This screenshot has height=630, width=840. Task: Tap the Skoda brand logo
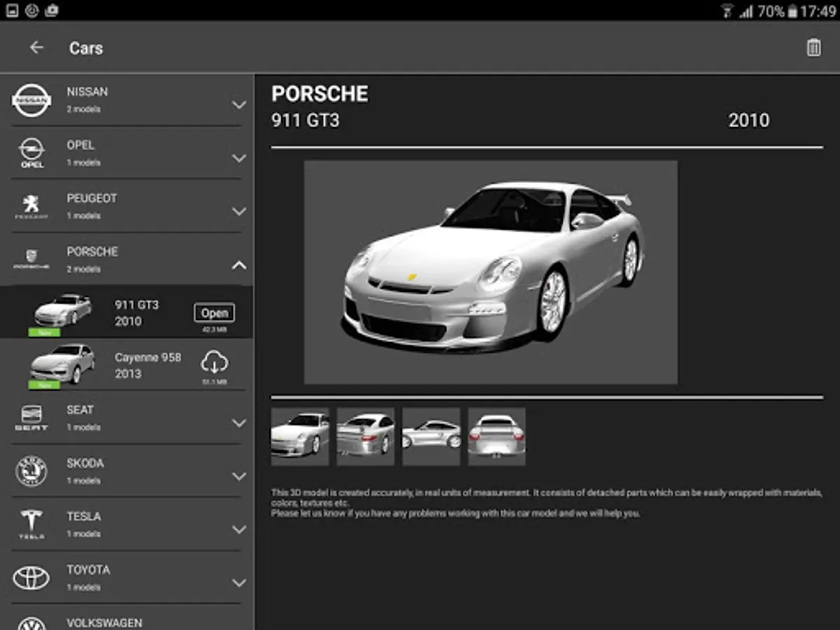click(31, 471)
